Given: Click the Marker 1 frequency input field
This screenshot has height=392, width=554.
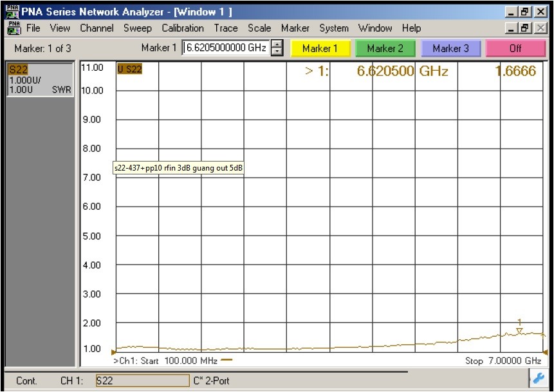Looking at the screenshot, I should click(226, 48).
